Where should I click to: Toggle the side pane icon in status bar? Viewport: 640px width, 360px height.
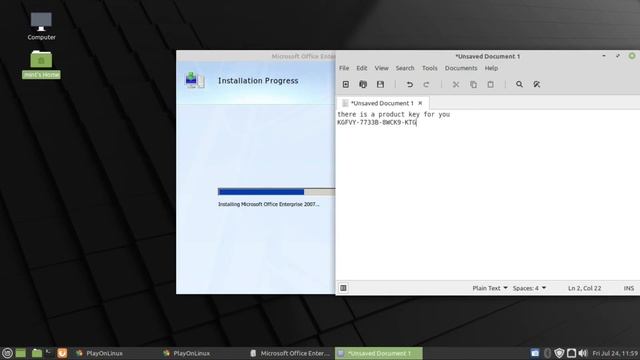343,288
